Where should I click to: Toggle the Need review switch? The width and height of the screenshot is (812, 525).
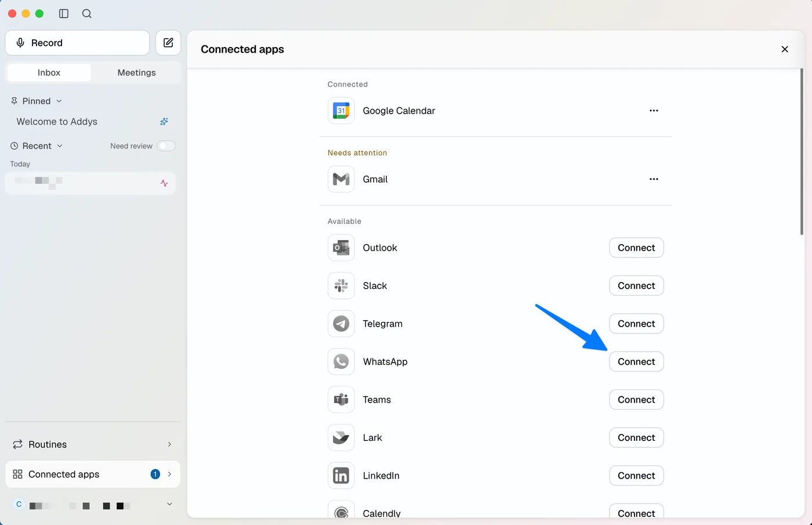[166, 146]
